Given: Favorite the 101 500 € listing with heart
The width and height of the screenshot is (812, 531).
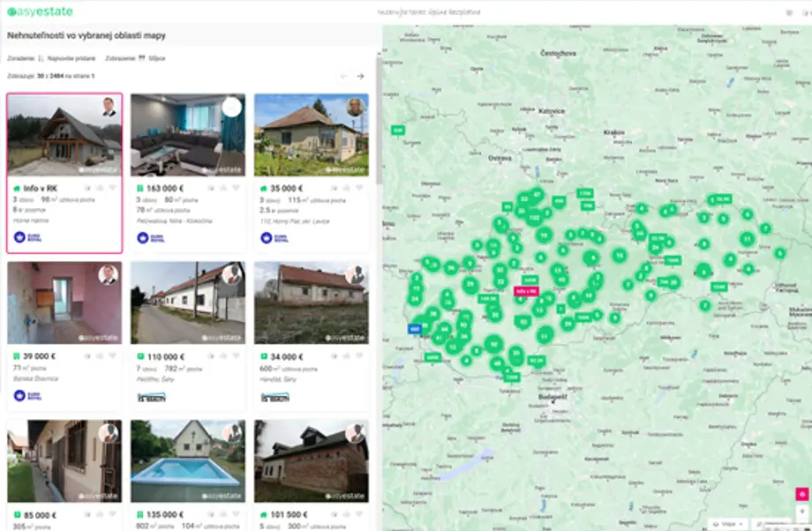Looking at the screenshot, I should (x=359, y=514).
